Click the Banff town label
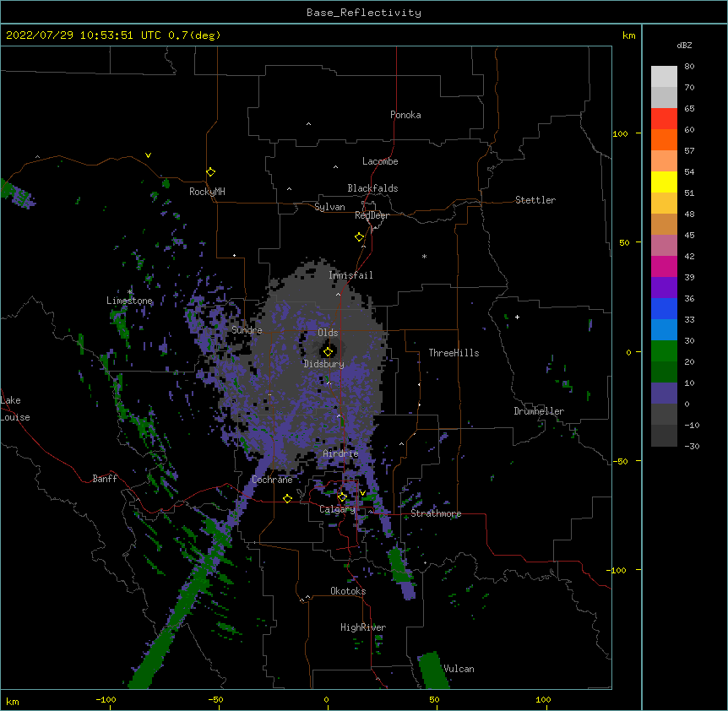 tap(105, 479)
